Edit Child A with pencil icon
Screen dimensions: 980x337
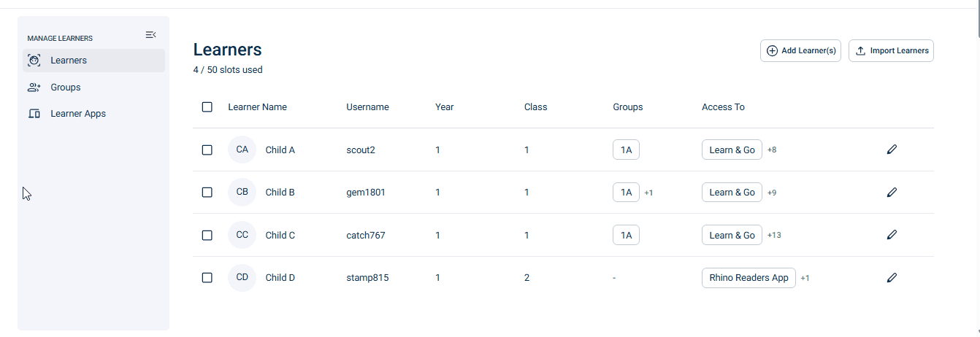click(892, 150)
